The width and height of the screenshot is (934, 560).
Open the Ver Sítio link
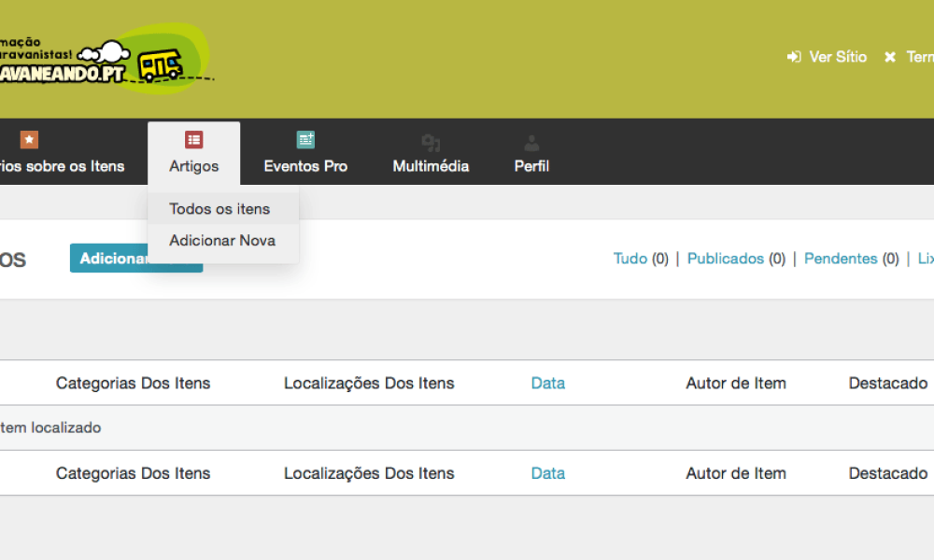pos(837,57)
